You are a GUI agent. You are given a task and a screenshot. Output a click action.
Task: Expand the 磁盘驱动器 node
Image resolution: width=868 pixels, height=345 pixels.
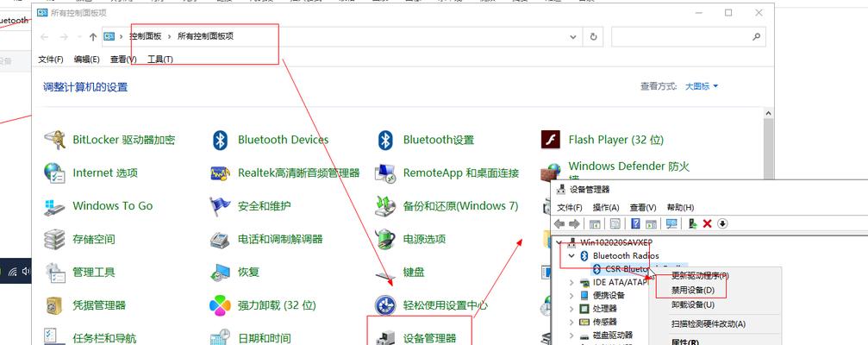coord(571,335)
